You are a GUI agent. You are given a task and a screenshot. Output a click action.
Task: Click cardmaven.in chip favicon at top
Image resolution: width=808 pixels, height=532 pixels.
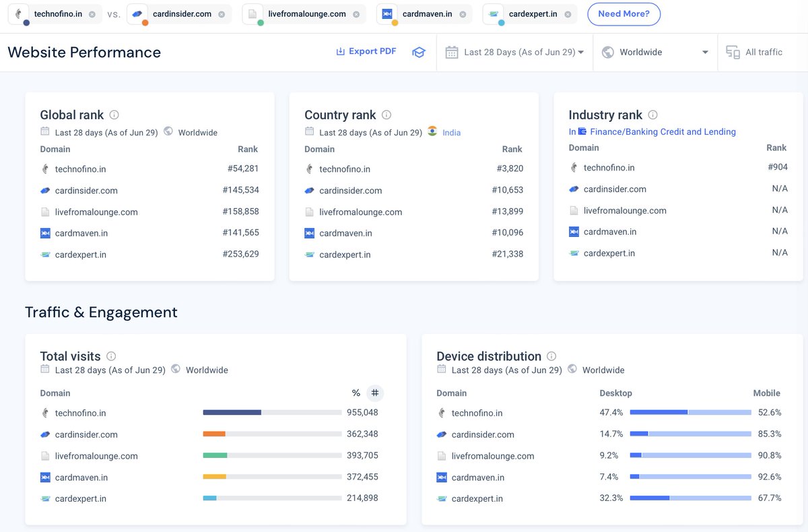point(387,13)
